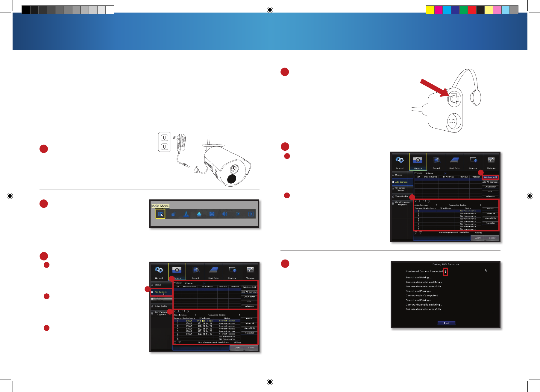This screenshot has width=540, height=392.
Task: Click LAN Search in IPCAM-list window
Action: click(x=249, y=297)
